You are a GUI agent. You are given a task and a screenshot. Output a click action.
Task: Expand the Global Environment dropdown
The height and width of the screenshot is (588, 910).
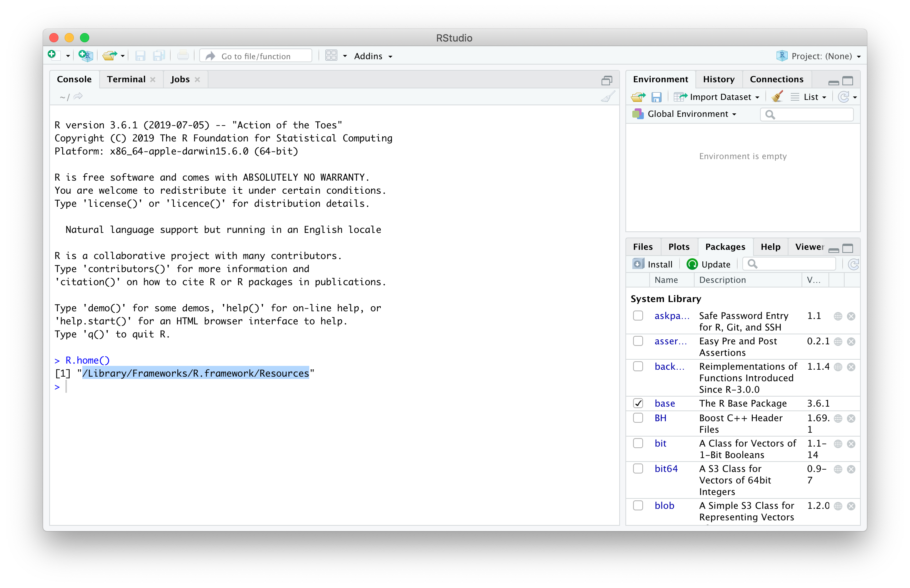(x=688, y=114)
